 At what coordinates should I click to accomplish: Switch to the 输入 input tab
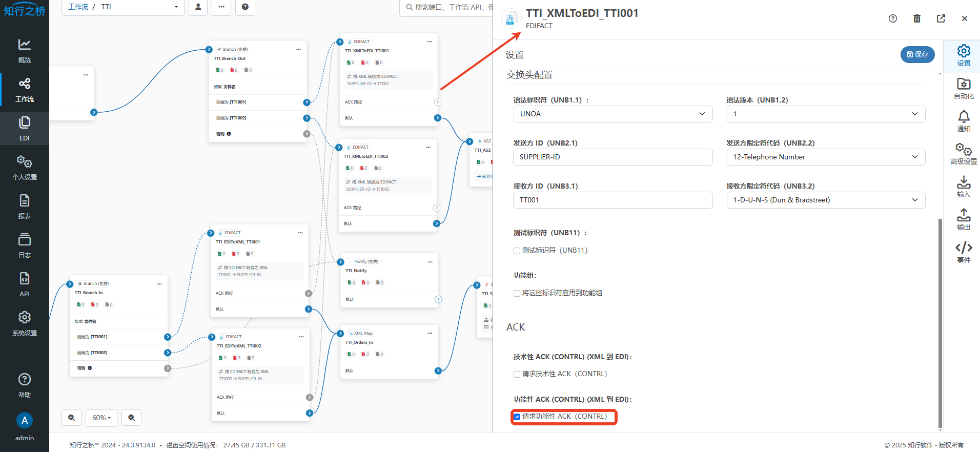tap(964, 187)
